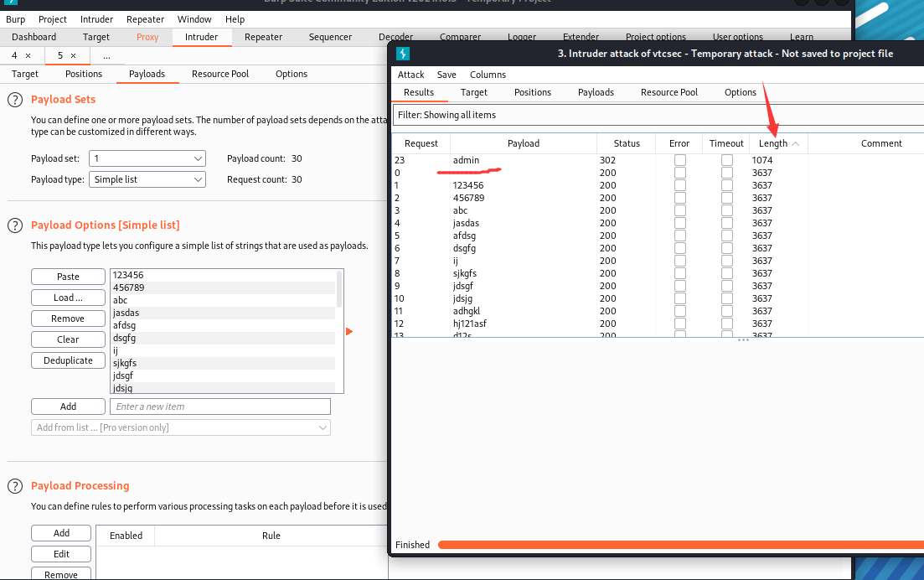Screen dimensions: 924x580
Task: Open the Payloads tab in the attack window
Action: (596, 92)
